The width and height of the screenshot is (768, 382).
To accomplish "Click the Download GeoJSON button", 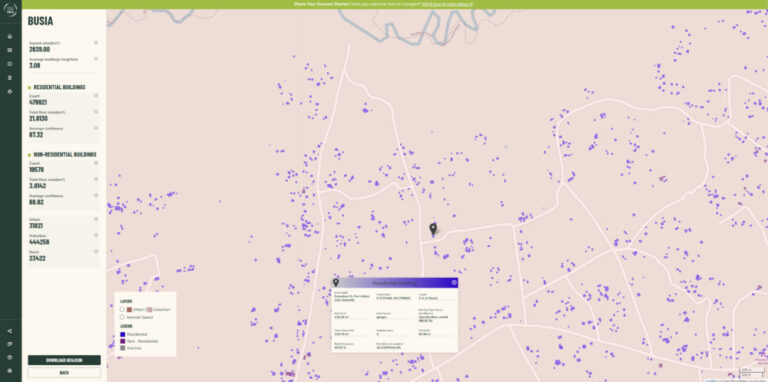I will 64,360.
